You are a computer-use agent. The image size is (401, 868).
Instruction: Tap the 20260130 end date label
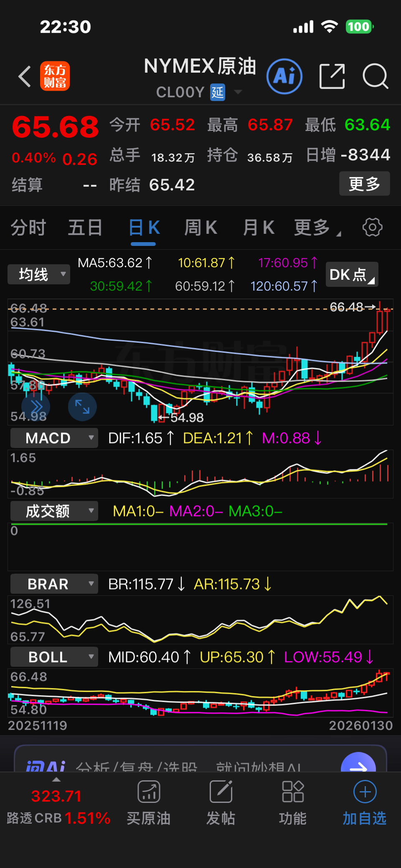click(361, 725)
